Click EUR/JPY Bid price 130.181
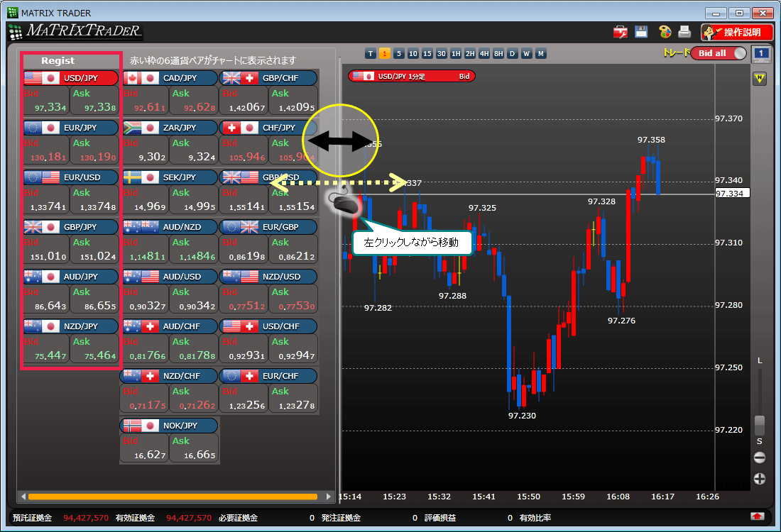The width and height of the screenshot is (781, 532). (48, 157)
